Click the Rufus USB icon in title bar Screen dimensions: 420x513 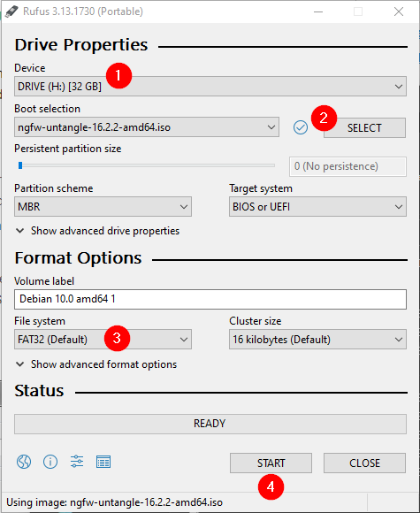[x=11, y=11]
